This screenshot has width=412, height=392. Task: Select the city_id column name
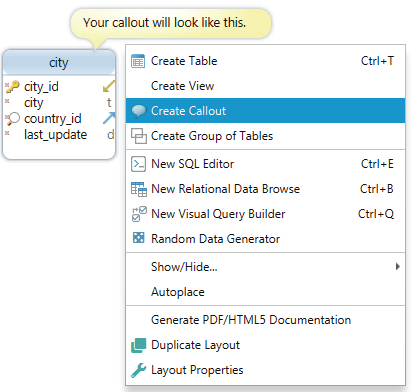pyautogui.click(x=41, y=87)
